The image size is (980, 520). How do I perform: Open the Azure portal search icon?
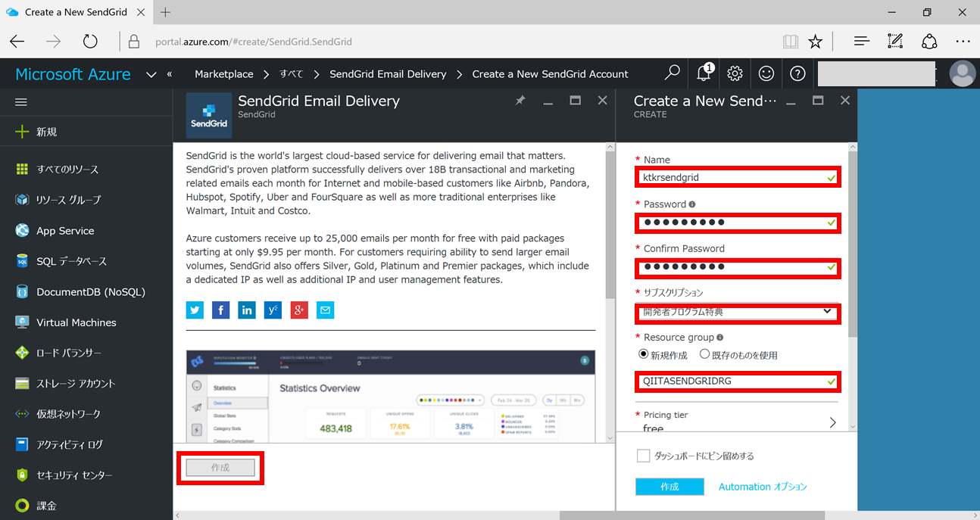[x=672, y=73]
